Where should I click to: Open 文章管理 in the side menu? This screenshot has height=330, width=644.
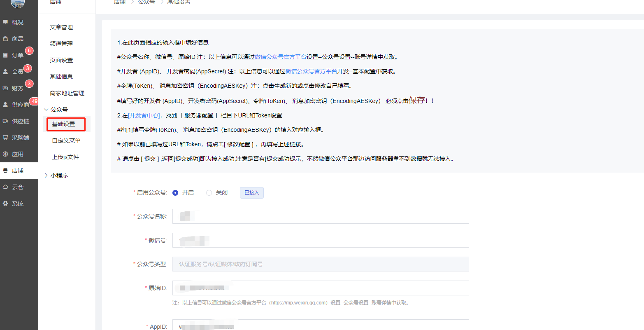coord(61,27)
